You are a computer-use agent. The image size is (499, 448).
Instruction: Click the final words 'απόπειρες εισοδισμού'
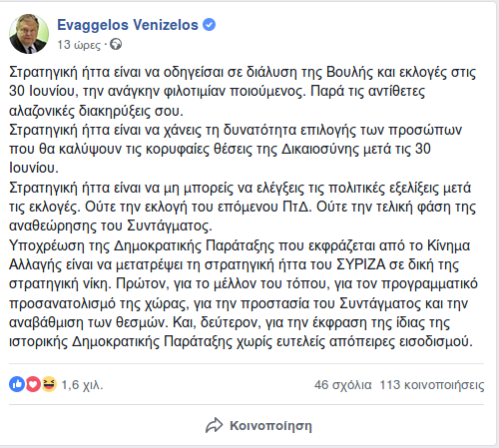401,341
